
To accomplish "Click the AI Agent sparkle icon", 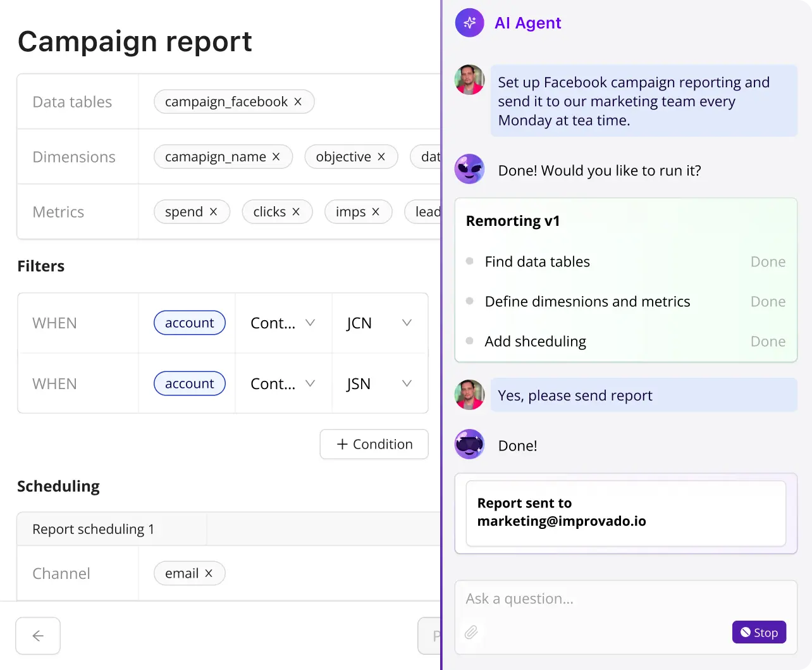I will point(469,23).
